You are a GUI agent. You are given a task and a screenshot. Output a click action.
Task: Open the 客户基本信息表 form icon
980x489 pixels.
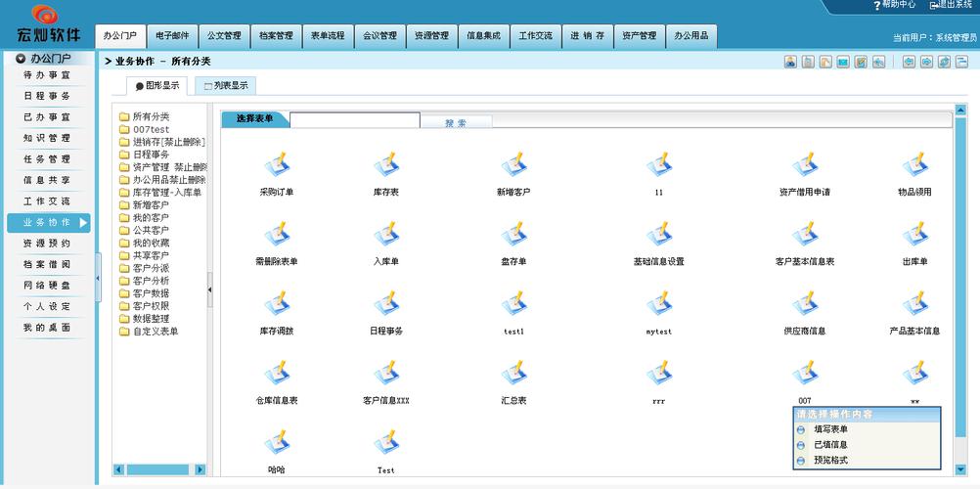[x=805, y=235]
